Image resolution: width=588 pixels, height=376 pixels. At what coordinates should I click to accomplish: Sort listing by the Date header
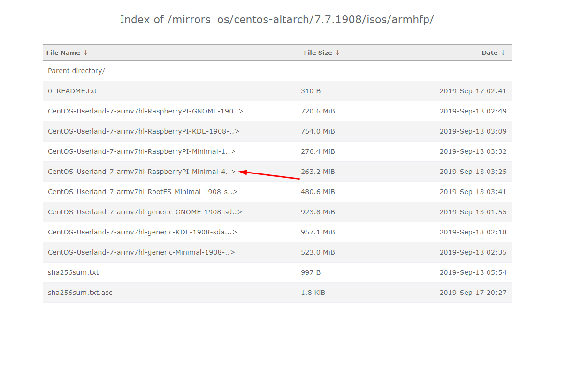[489, 53]
